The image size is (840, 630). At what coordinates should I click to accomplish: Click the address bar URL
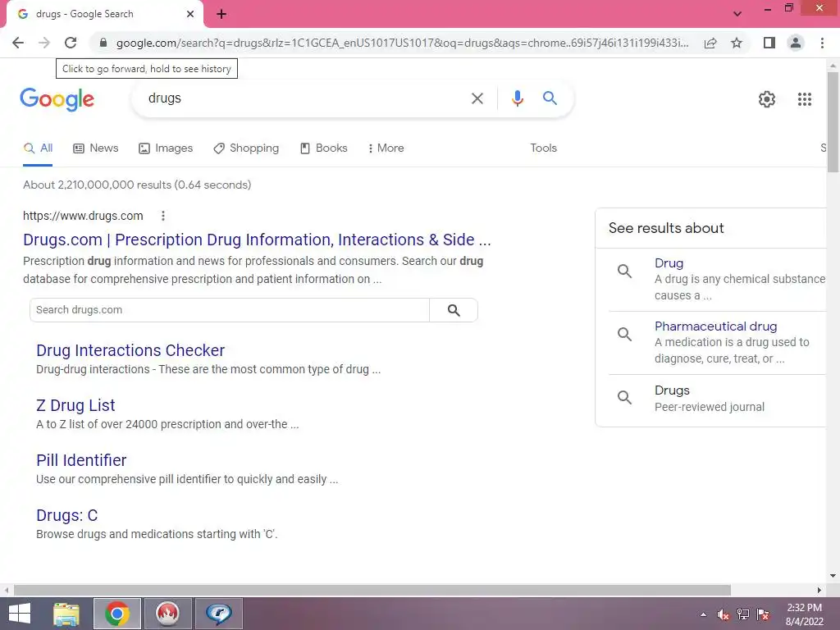click(x=402, y=43)
